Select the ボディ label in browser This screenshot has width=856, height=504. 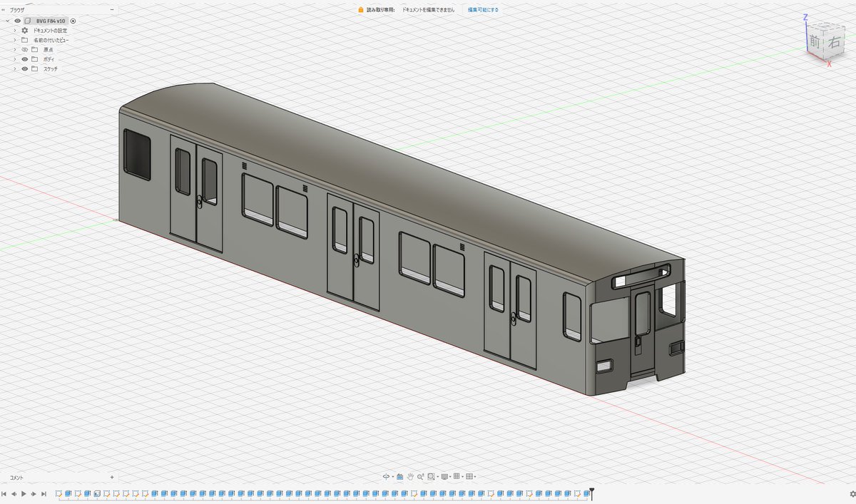click(49, 59)
